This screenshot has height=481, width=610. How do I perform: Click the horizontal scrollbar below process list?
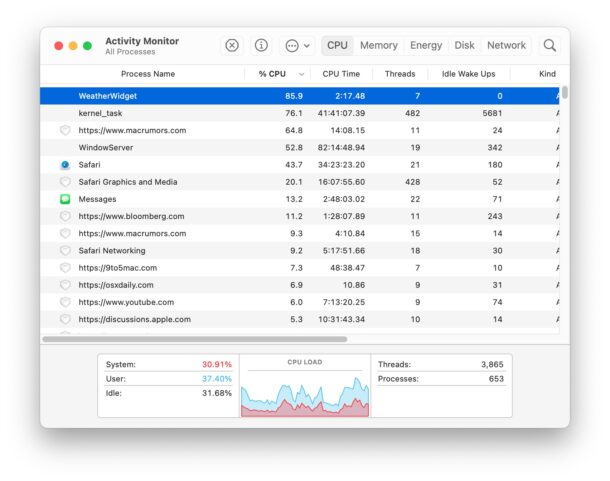200,339
